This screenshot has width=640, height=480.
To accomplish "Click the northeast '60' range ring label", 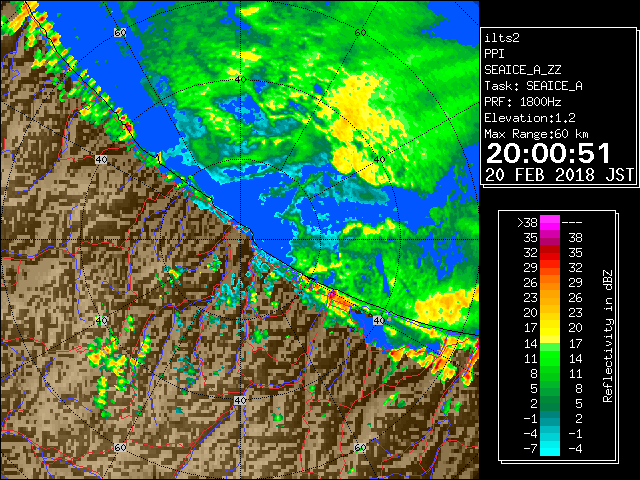I will point(360,33).
